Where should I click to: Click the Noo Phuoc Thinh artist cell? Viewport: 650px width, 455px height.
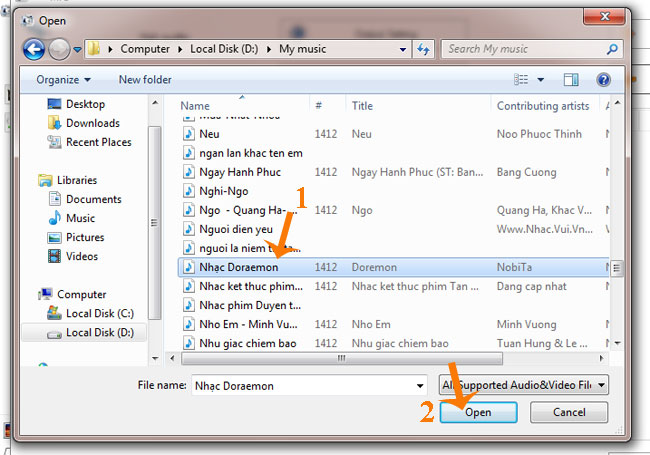point(539,134)
